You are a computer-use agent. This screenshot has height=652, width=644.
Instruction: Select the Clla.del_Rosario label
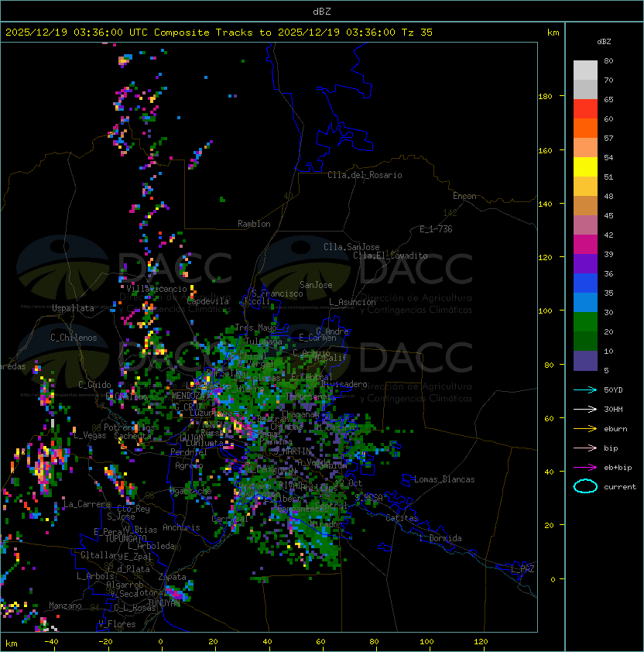click(x=365, y=175)
